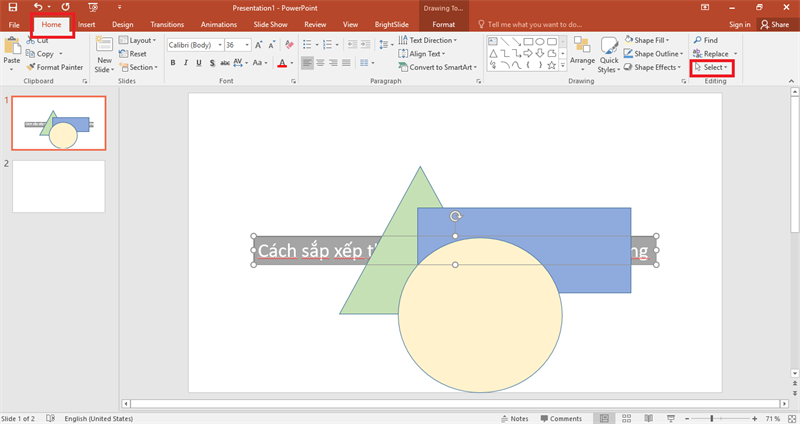Apply the red font color
The width and height of the screenshot is (800, 424).
pyautogui.click(x=282, y=63)
